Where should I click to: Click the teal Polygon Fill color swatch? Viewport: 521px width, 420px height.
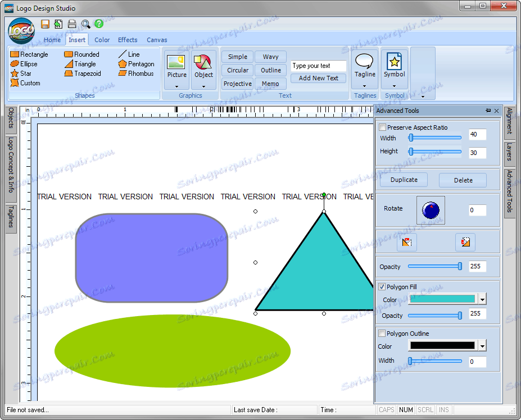[x=442, y=299]
